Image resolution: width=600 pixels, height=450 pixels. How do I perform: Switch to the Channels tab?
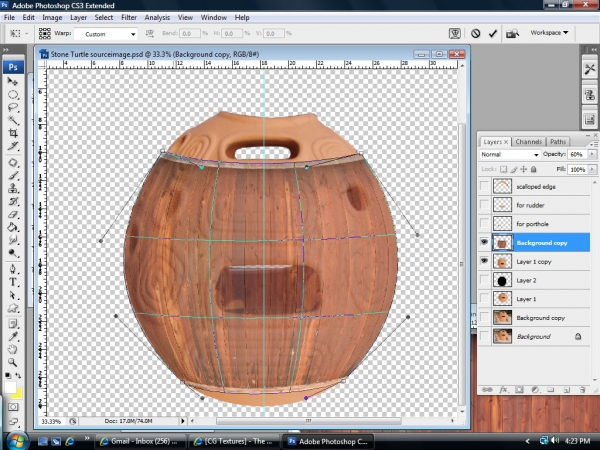click(528, 142)
